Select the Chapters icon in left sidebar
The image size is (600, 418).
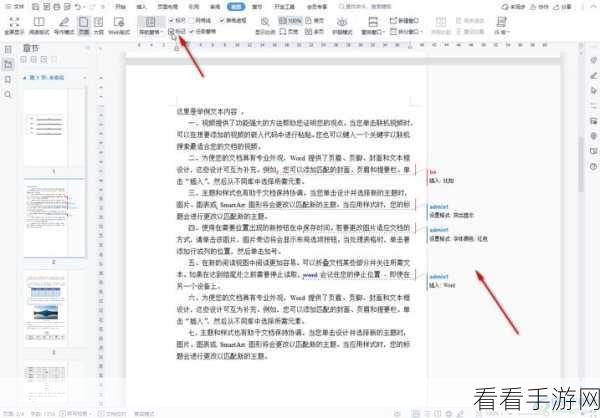coord(8,64)
